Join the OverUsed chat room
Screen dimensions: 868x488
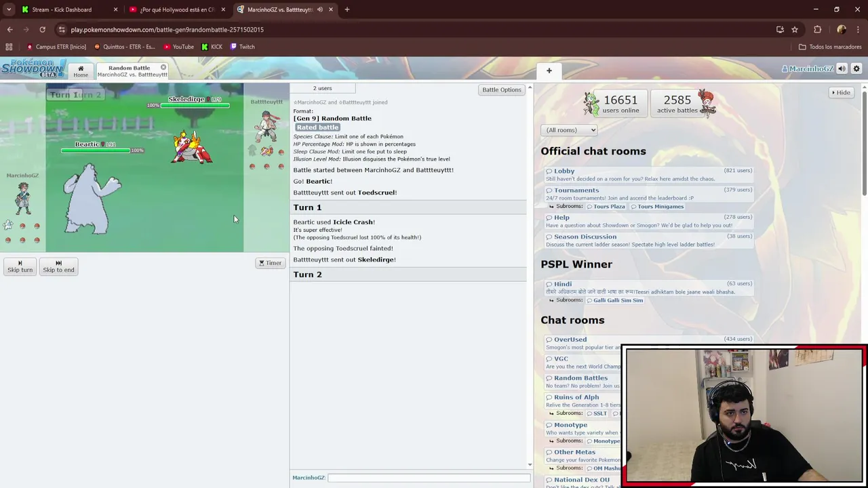point(650,343)
